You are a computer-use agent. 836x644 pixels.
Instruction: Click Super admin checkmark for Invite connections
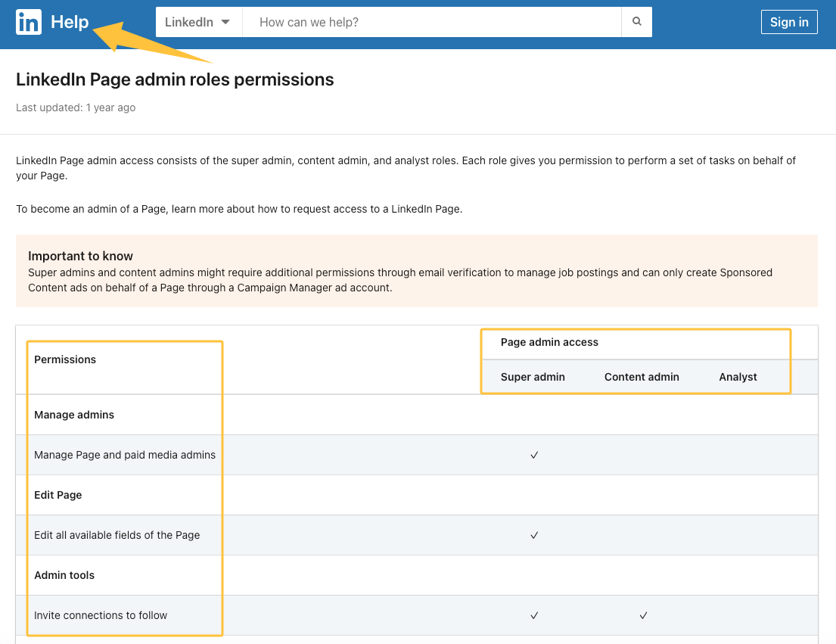[534, 615]
